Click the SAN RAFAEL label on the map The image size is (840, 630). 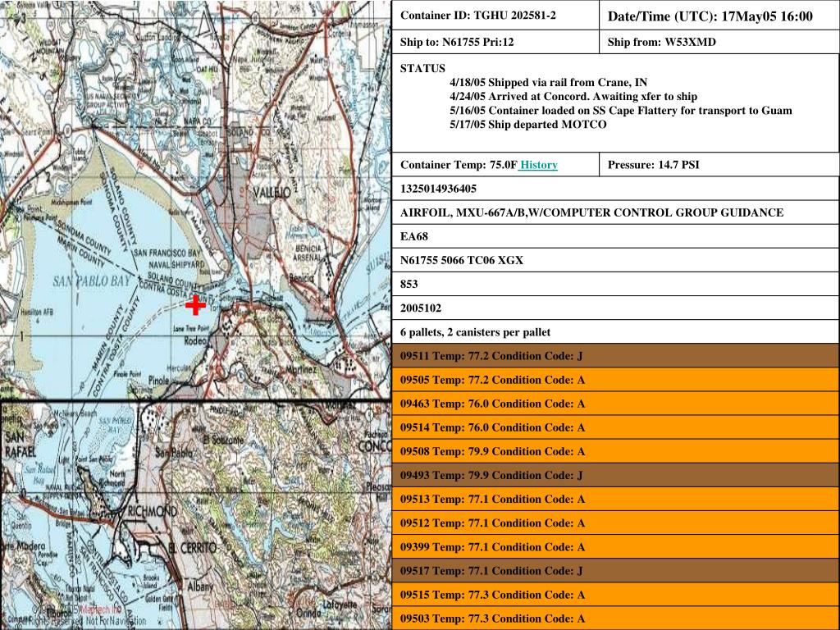(x=21, y=445)
